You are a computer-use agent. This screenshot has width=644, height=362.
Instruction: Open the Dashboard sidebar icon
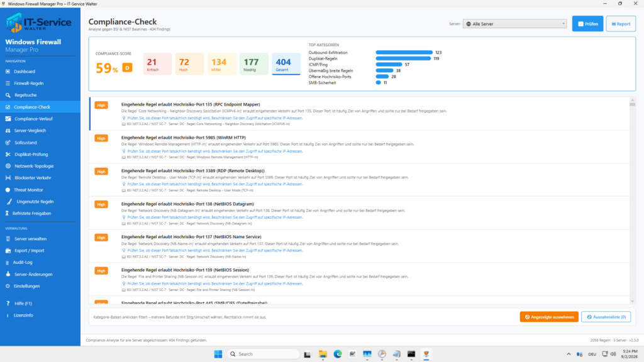coord(8,72)
